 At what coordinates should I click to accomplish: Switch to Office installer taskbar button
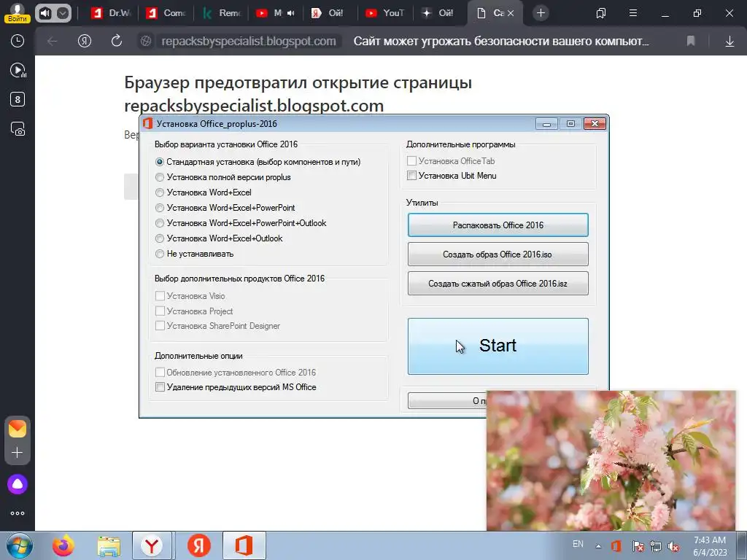244,545
